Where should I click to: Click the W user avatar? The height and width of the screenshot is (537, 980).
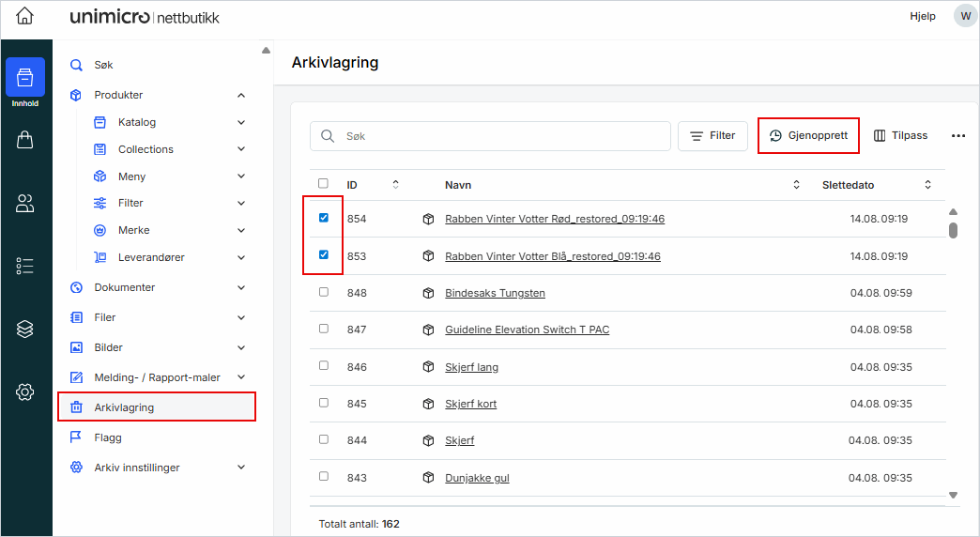point(965,16)
